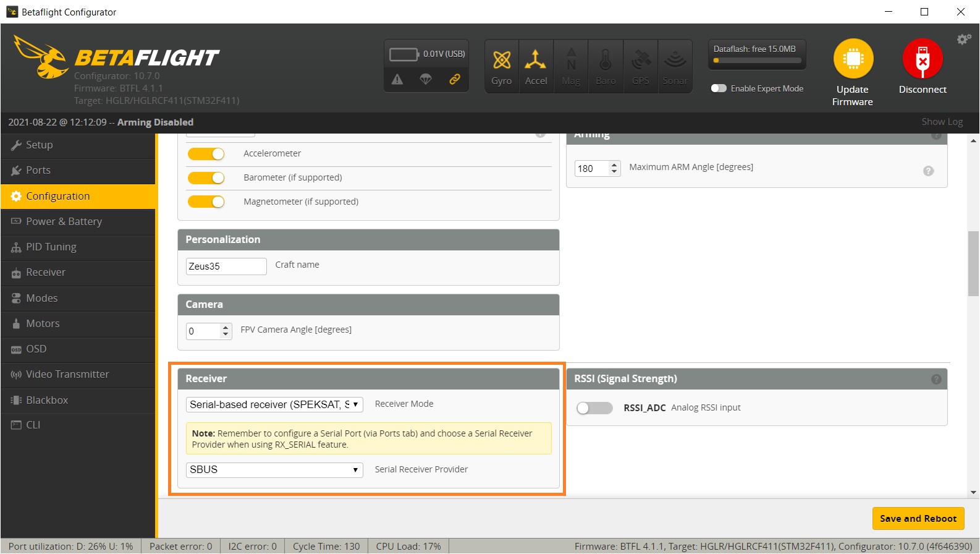This screenshot has width=980, height=554.
Task: Click the Dataflash free space bar
Action: (x=757, y=61)
